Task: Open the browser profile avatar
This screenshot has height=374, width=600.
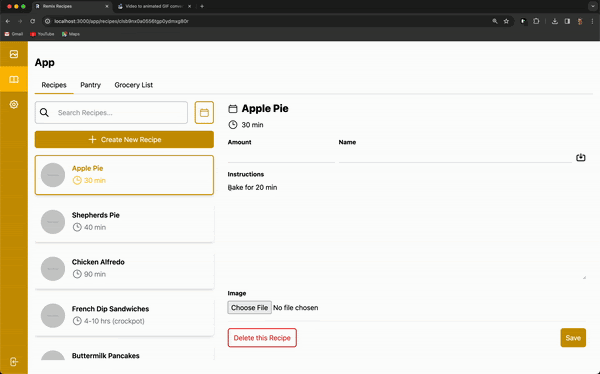Action: [x=580, y=21]
